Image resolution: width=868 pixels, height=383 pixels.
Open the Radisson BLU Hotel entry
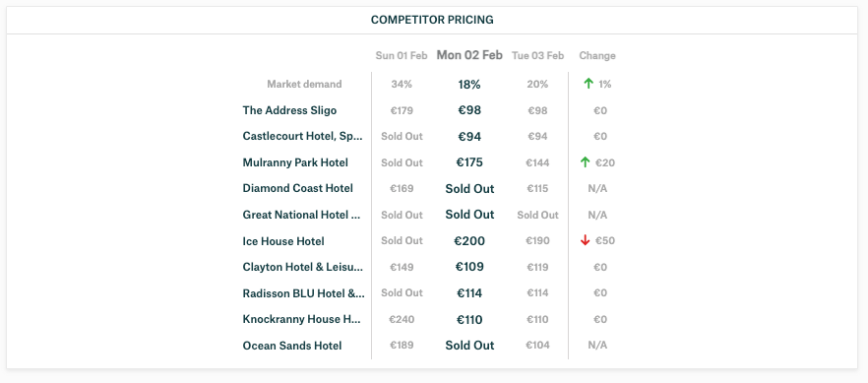coord(303,293)
